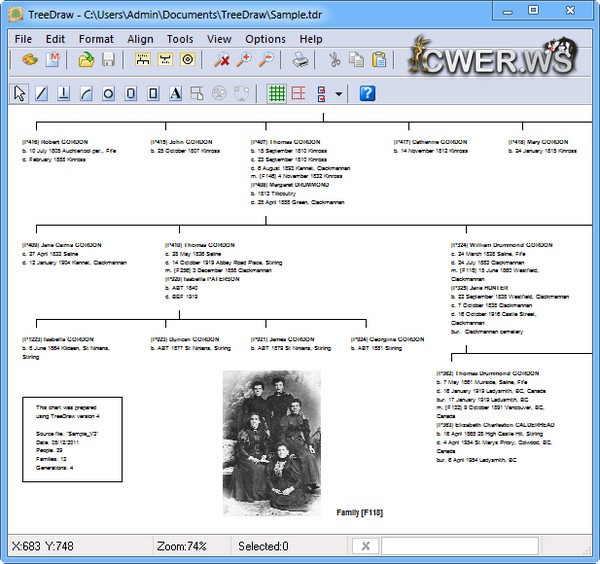
Task: Click the paste clipboard icon
Action: [378, 60]
